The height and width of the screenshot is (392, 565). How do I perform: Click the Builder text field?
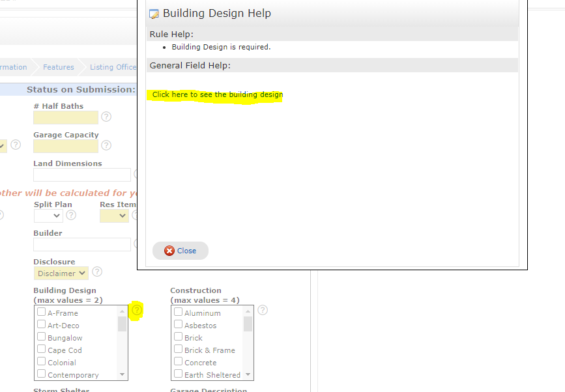point(82,244)
